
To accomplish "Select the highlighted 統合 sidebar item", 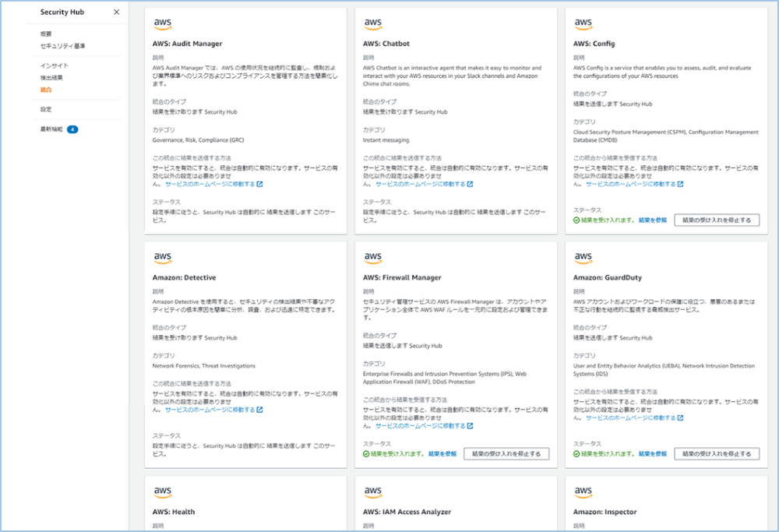I will coord(46,90).
